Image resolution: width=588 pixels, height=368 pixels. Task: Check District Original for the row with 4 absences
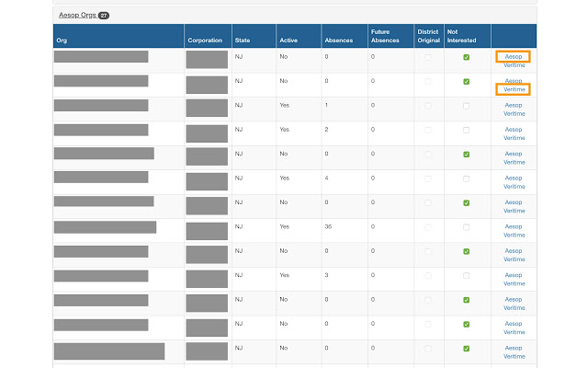[428, 178]
